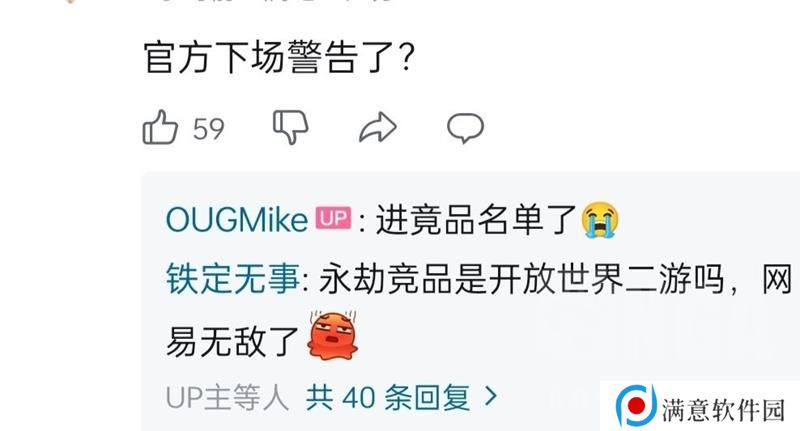Dislike the comment with the thumbs-down icon
The image size is (800, 431).
pos(290,127)
